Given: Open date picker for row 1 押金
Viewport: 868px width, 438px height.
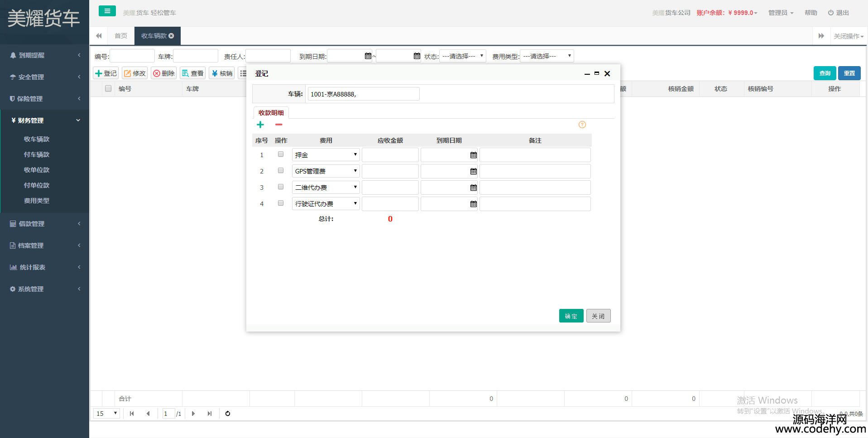Looking at the screenshot, I should point(474,155).
